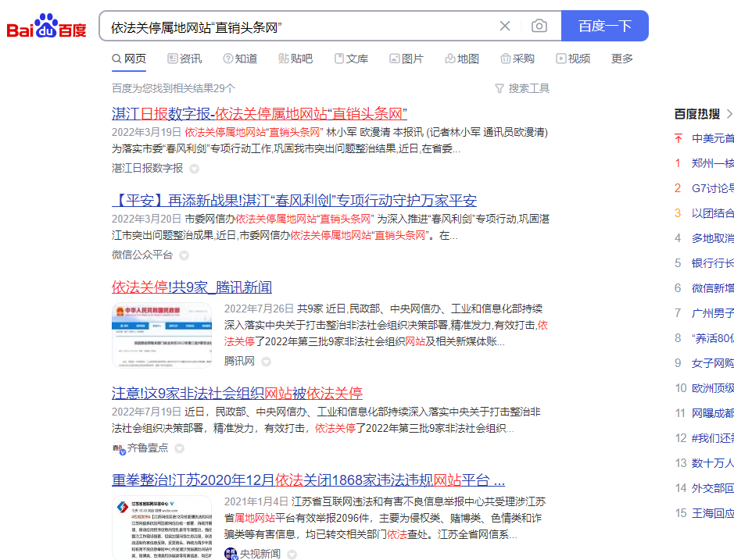Click the result count text 百度为您找到相关结果29个

[x=174, y=88]
